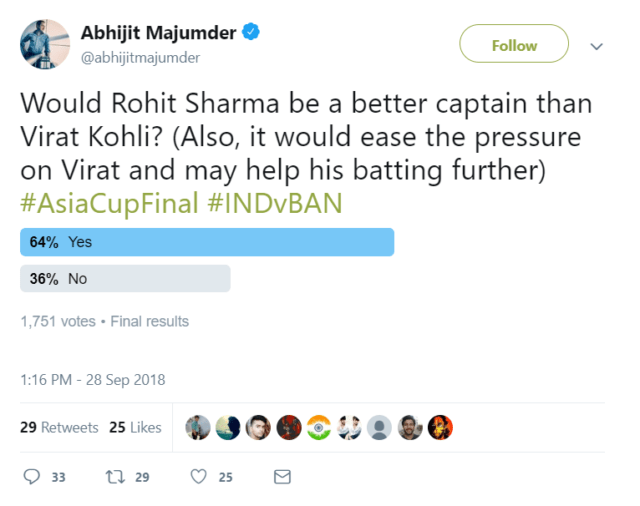Click the 36% No poll bar

pyautogui.click(x=125, y=279)
